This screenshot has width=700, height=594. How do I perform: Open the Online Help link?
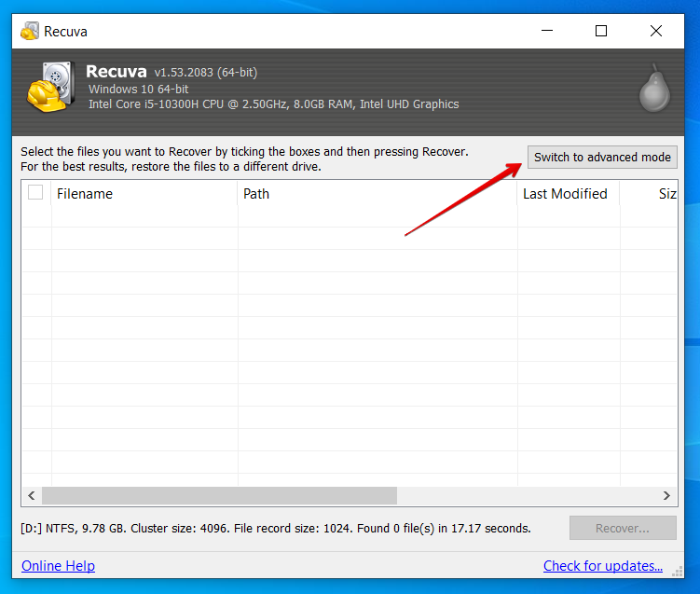click(58, 566)
